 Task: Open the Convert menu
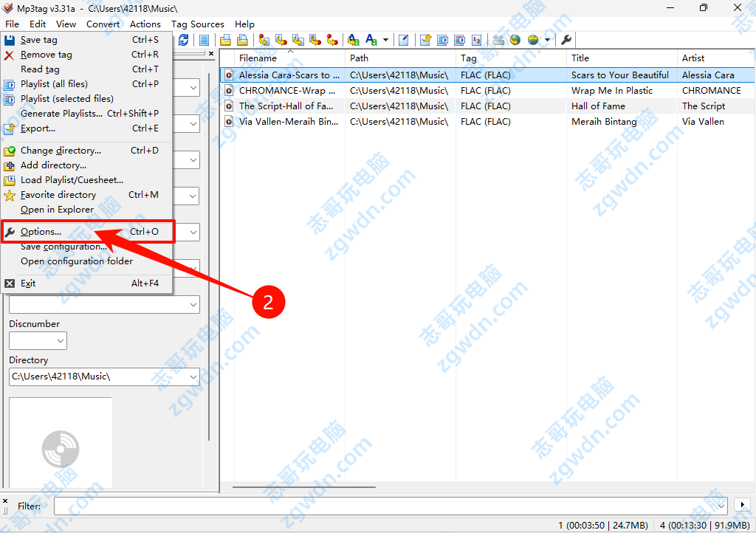(x=103, y=24)
